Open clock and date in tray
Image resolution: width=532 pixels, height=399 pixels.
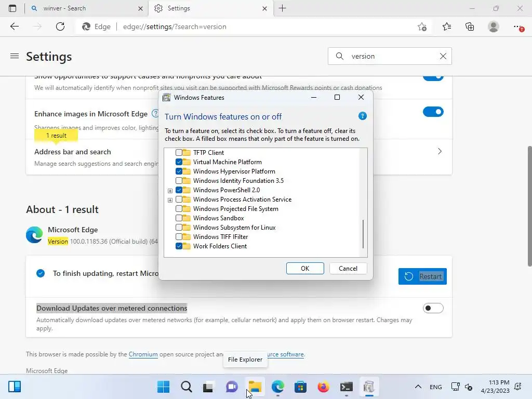click(x=495, y=387)
